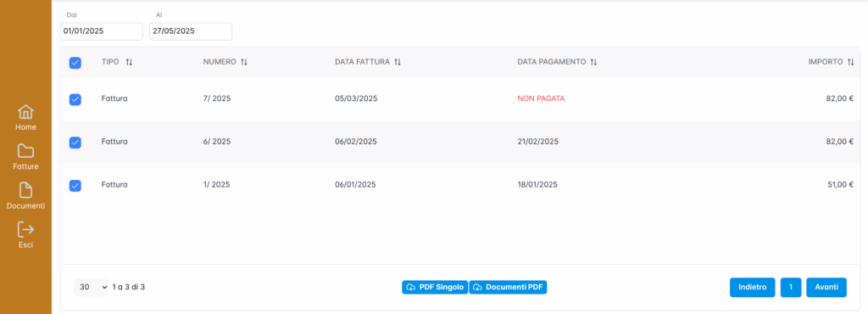Uncheck invoice 6/ 2025 checkbox
The height and width of the screenshot is (314, 868).
(75, 143)
